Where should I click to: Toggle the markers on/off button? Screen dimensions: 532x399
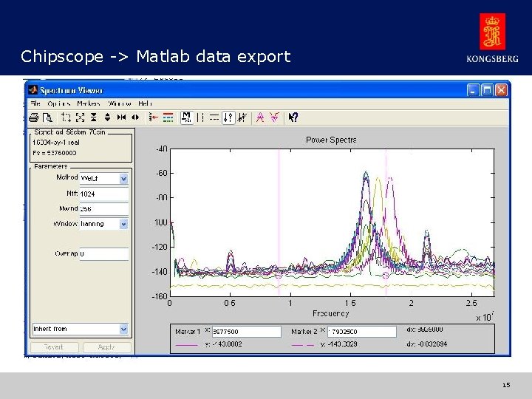187,117
